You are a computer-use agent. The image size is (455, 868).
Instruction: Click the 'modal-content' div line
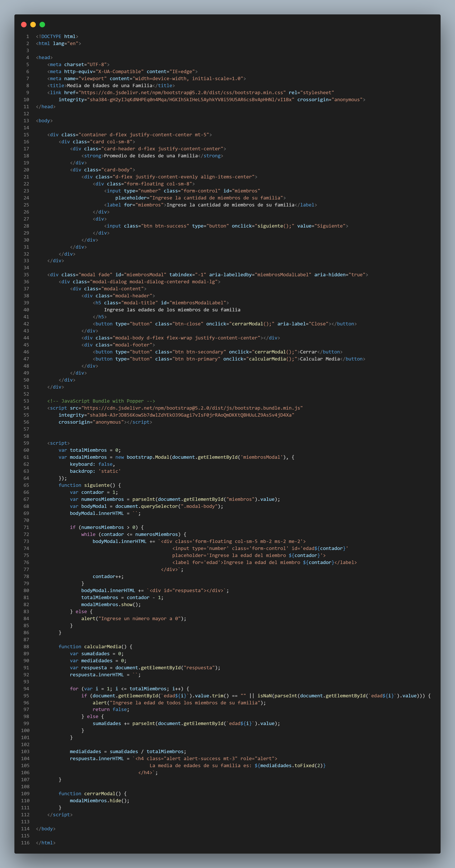click(x=108, y=289)
